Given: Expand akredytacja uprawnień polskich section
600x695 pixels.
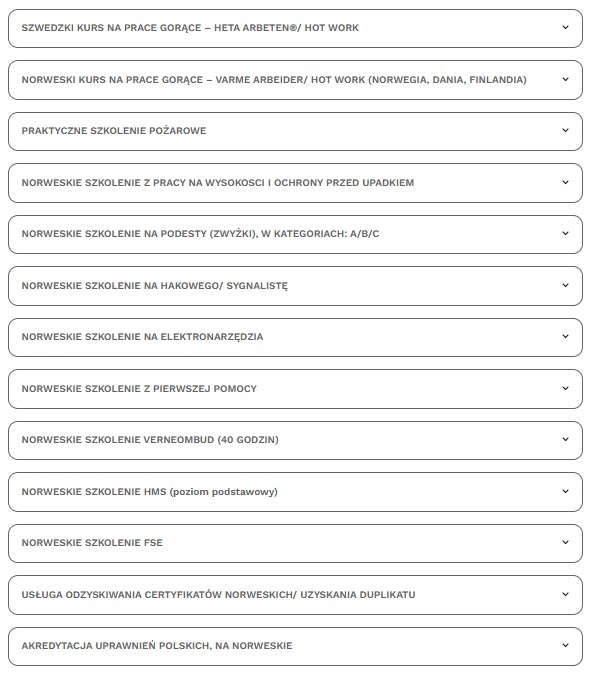Looking at the screenshot, I should pos(157,646).
